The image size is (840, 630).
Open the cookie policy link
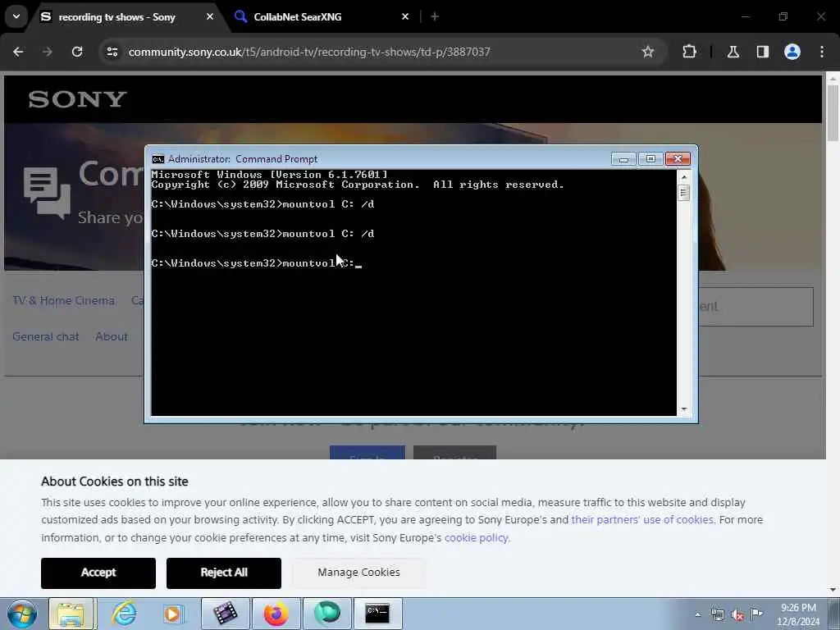click(477, 537)
